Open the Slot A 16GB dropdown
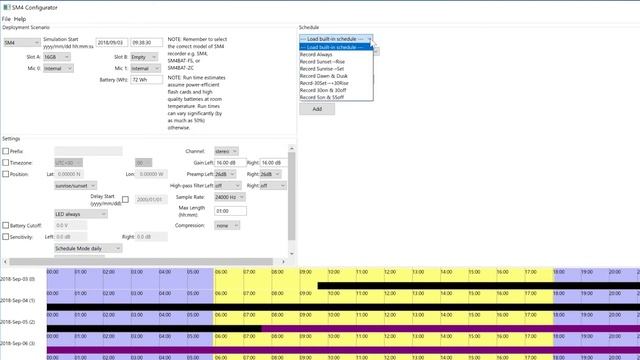Screen dimensions: 640x360 57,57
